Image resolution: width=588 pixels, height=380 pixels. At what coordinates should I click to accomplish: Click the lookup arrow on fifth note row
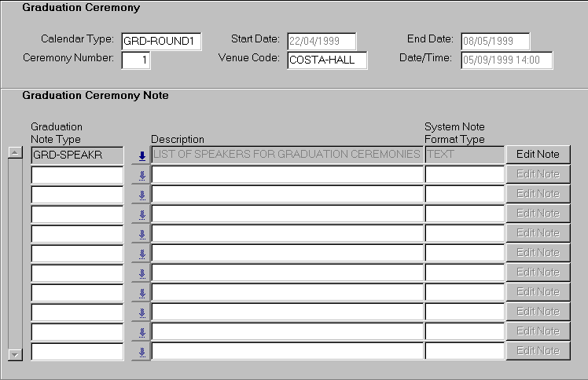(141, 234)
